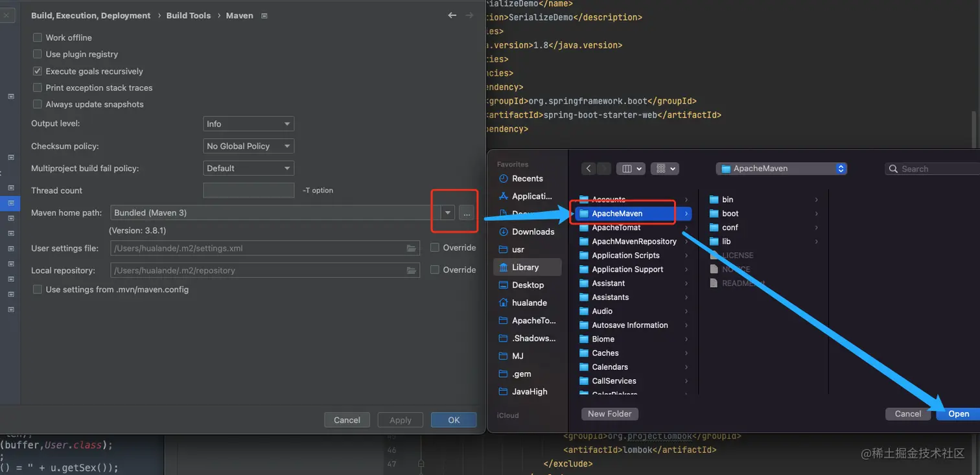Image resolution: width=980 pixels, height=475 pixels.
Task: Click the ... browse button for Maven home
Action: coord(467,213)
